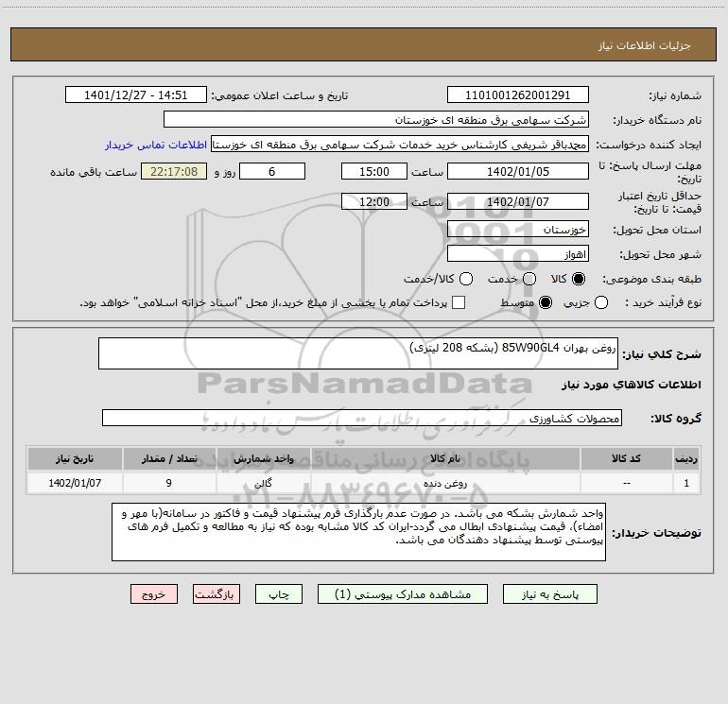
Task: Click the گالن unit cell
Action: click(x=263, y=483)
